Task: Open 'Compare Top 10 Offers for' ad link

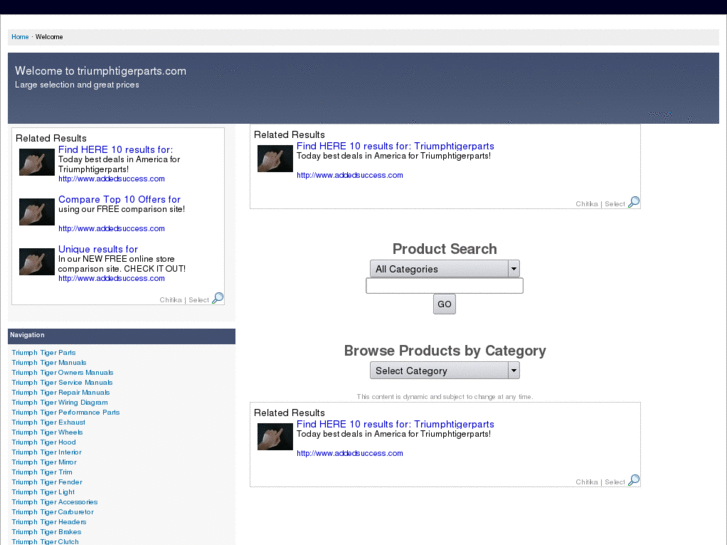Action: pyautogui.click(x=119, y=199)
